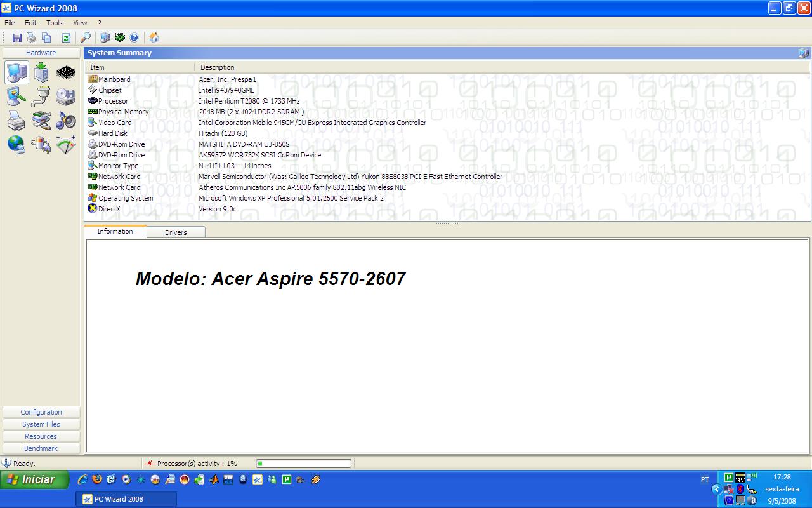Open the ? help menu

[x=100, y=23]
